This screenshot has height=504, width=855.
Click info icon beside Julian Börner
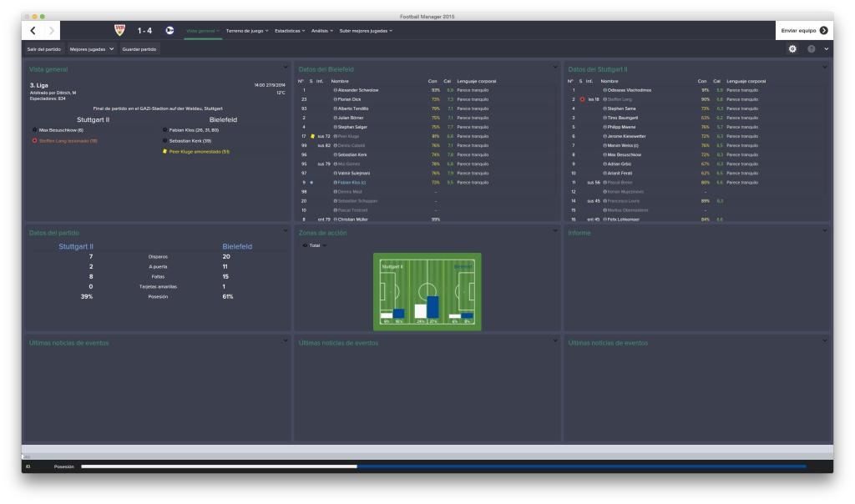click(336, 118)
